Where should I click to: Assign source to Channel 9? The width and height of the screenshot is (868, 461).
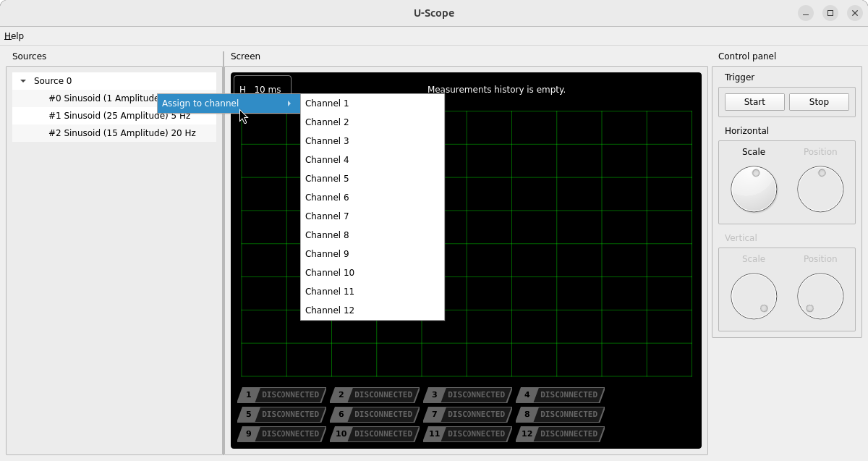point(373,254)
